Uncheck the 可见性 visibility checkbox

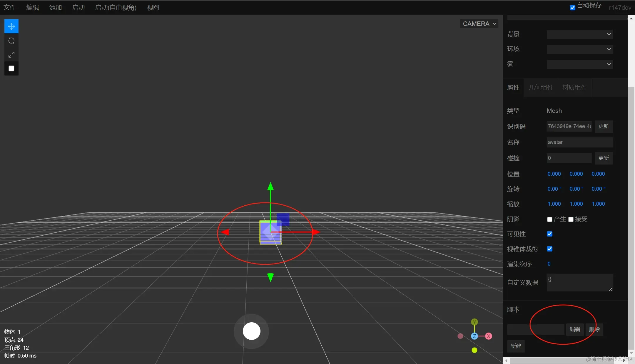549,234
